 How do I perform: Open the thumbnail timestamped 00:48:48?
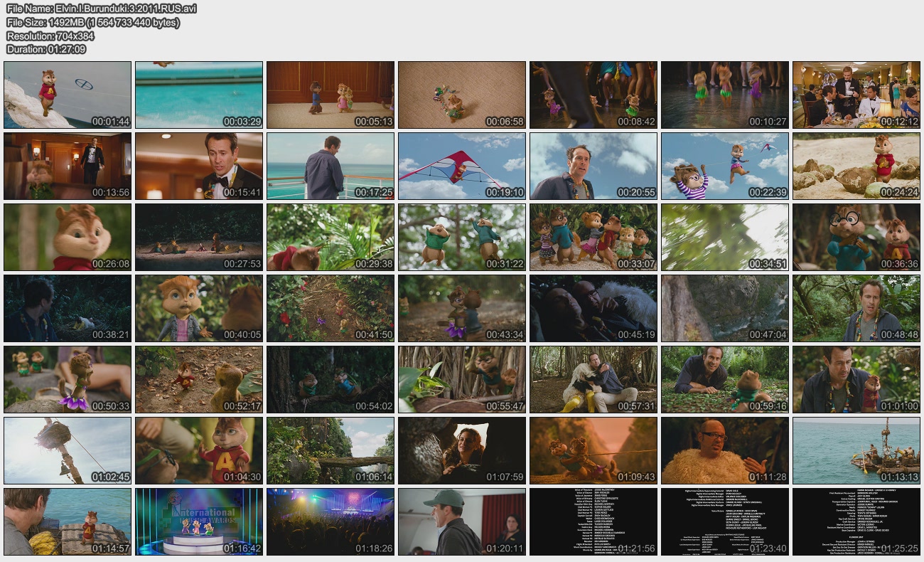tap(856, 308)
